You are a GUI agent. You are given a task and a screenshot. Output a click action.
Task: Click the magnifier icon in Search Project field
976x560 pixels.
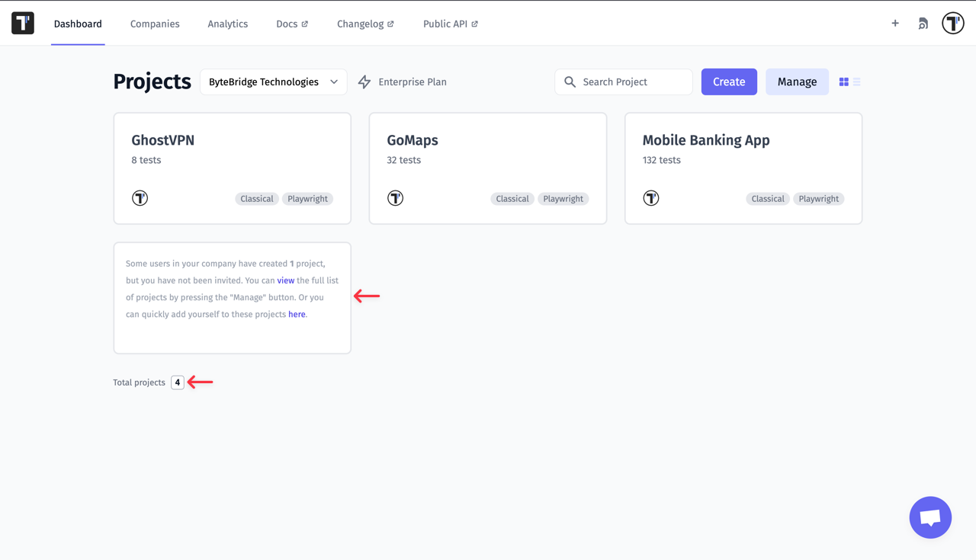(570, 82)
